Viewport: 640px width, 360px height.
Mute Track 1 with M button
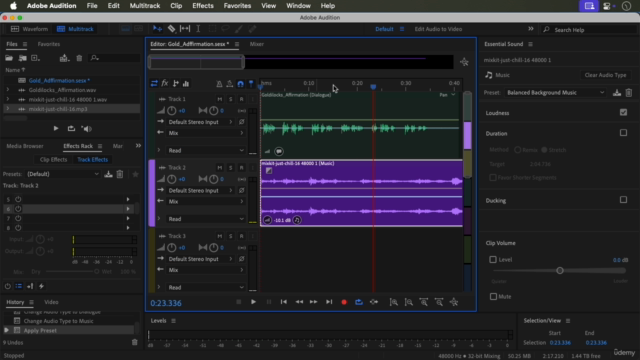(220, 99)
